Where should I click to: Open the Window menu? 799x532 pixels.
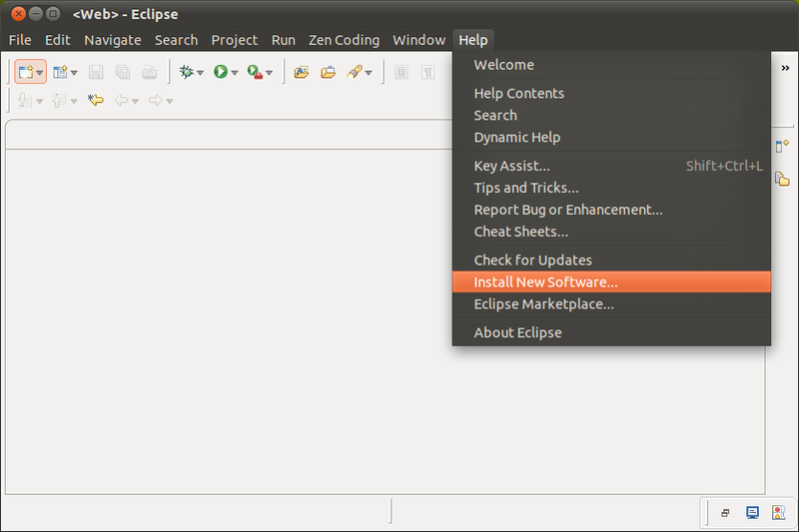point(418,40)
